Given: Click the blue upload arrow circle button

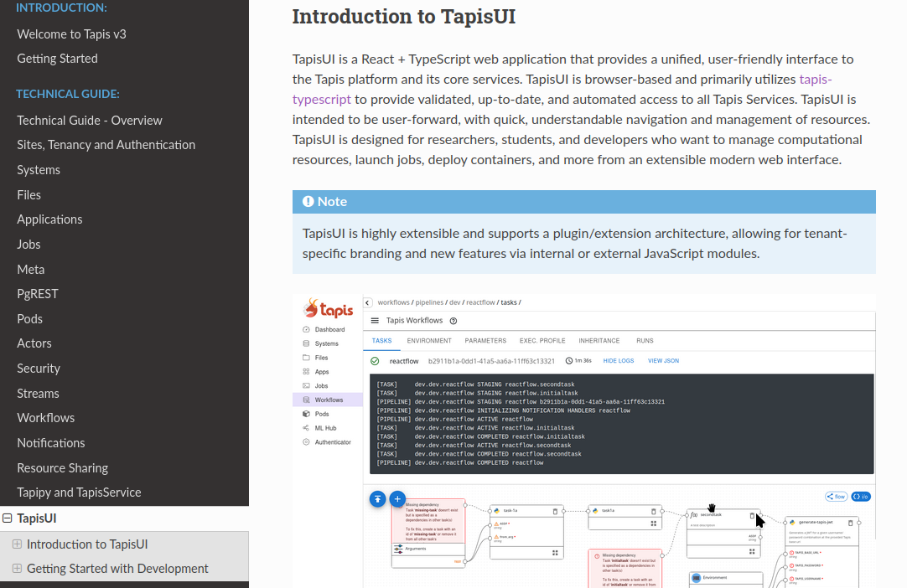Looking at the screenshot, I should [378, 498].
